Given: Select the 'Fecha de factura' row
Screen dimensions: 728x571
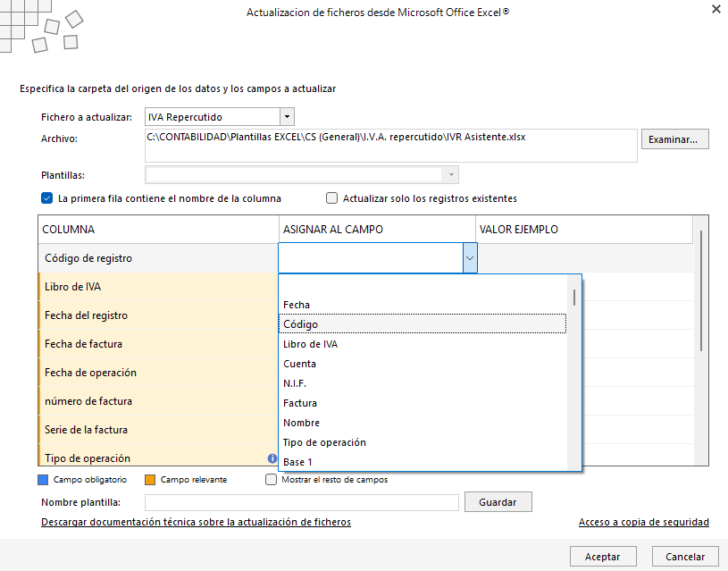Looking at the screenshot, I should click(x=158, y=344).
